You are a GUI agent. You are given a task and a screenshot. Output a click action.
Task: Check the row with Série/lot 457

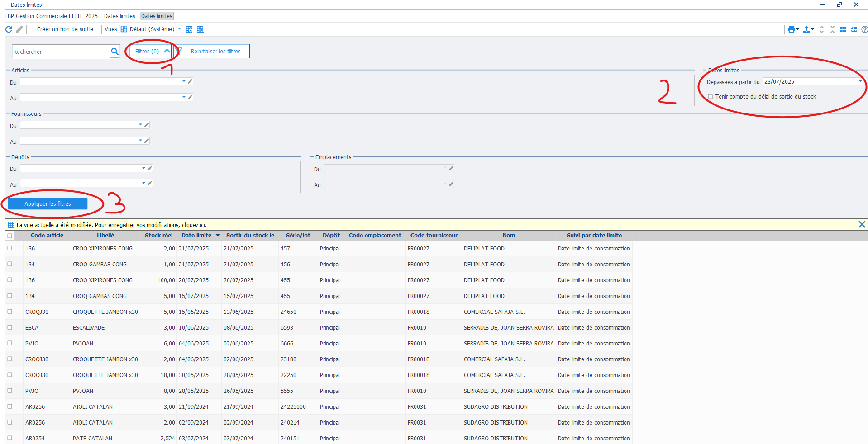[10, 248]
